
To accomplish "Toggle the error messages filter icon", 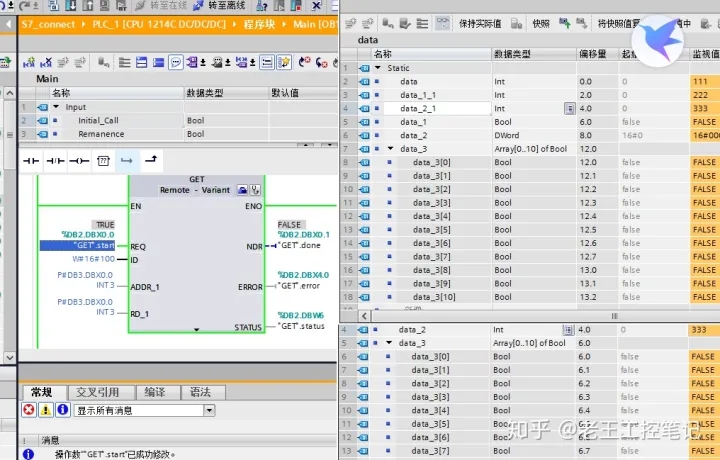I will click(x=29, y=410).
